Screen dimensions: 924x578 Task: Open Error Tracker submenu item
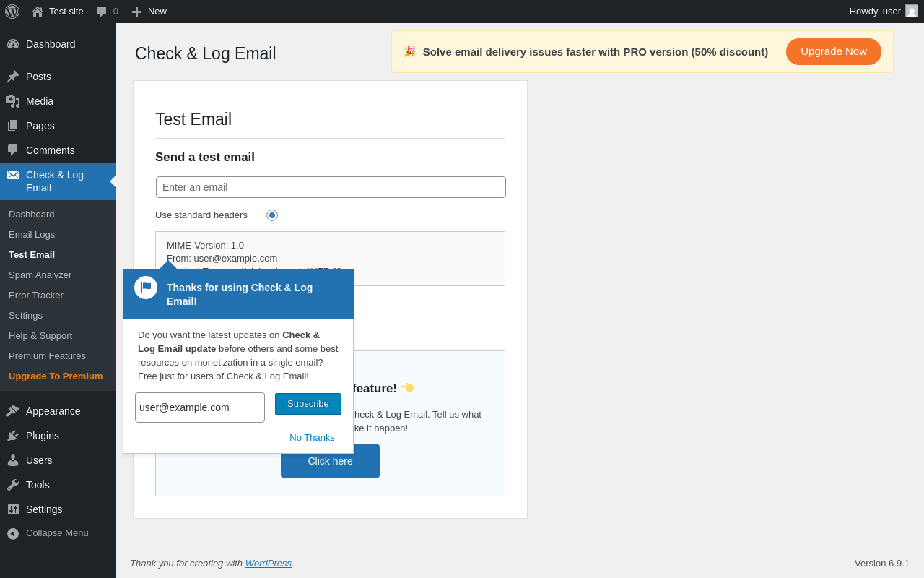click(36, 296)
